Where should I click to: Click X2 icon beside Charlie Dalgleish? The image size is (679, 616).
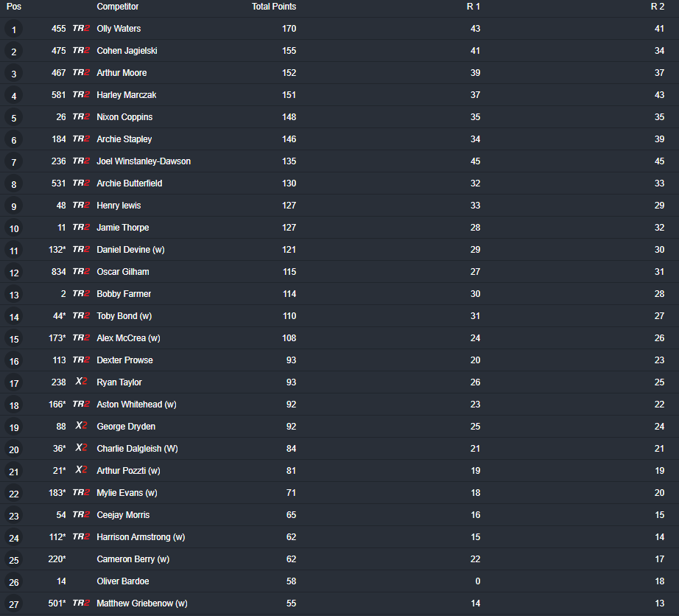(81, 448)
